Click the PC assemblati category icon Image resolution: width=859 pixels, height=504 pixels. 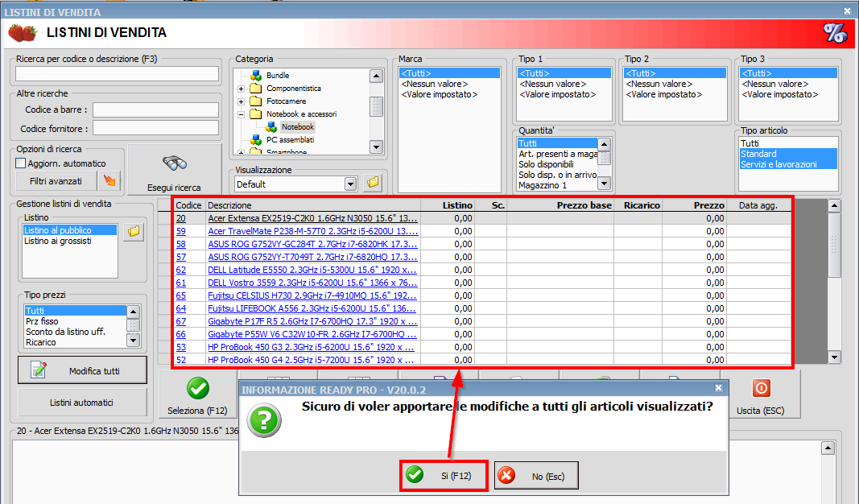[x=256, y=140]
